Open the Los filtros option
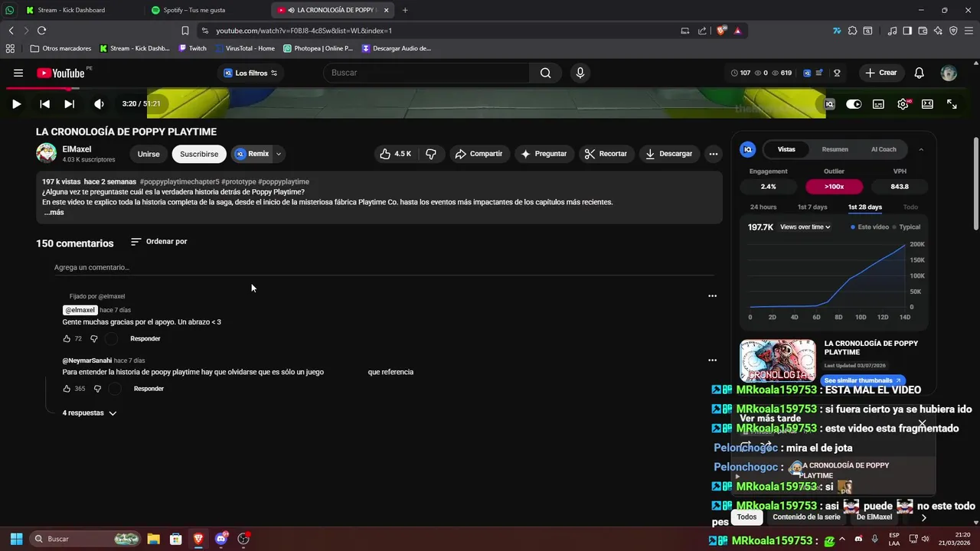 (x=250, y=73)
